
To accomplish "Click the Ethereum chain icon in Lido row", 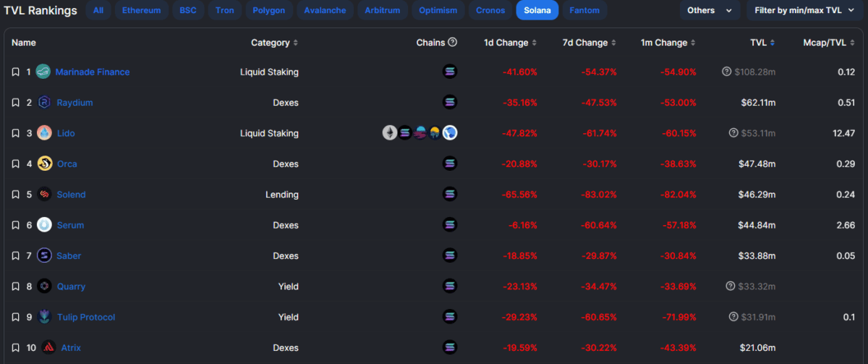I will pos(390,133).
